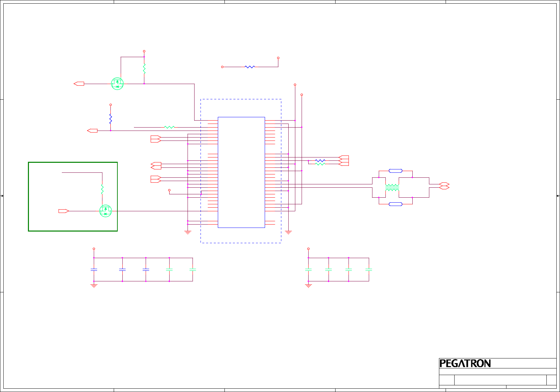Screen dimensions: 560x392
Task: Select the green resistor inside the green box
Action: coord(102,189)
